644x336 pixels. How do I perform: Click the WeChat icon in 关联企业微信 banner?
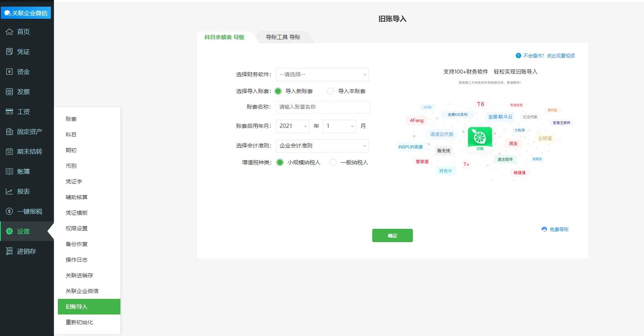pyautogui.click(x=7, y=13)
